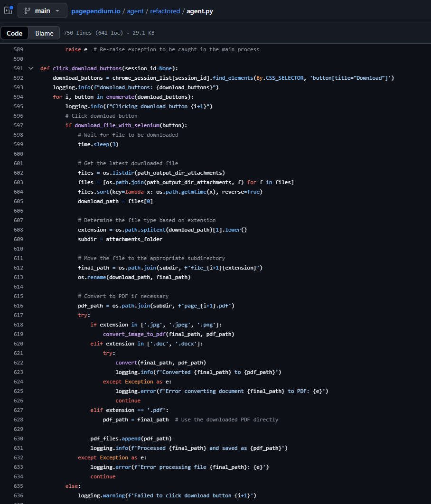Viewport: 431px width, 504px height.
Task: Open the pagependium.io repository breadcrumb
Action: (x=96, y=11)
